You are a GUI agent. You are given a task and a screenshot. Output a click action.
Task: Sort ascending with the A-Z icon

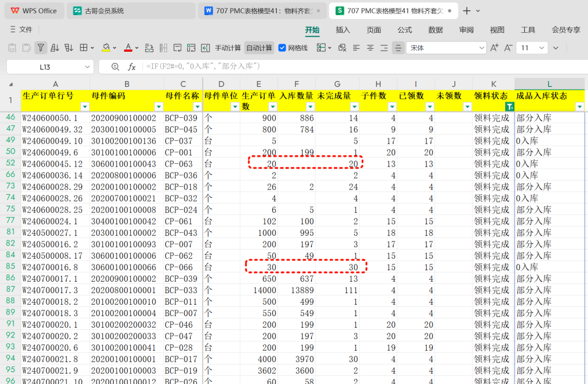tap(55, 48)
